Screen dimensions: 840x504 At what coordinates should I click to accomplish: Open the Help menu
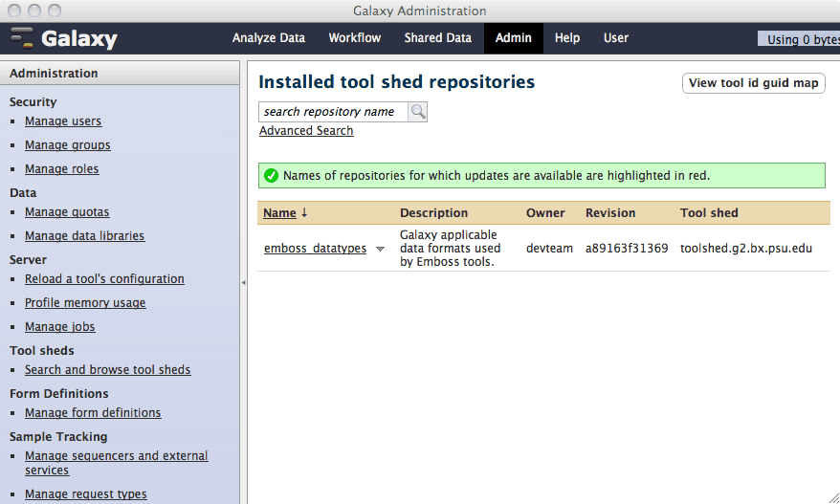567,38
